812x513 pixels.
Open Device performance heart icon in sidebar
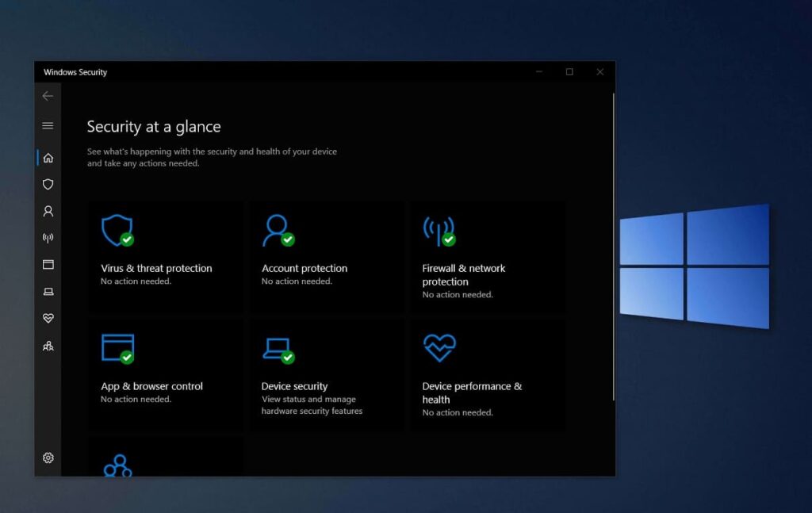click(48, 319)
